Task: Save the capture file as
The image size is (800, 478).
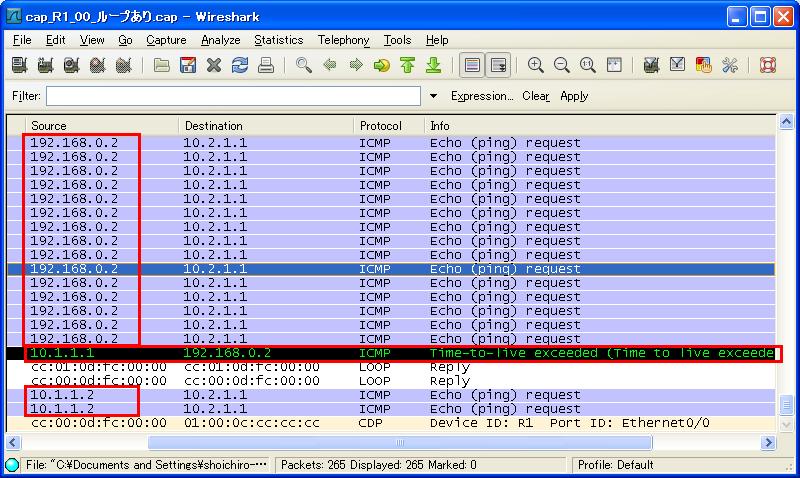Action: pyautogui.click(x=188, y=65)
